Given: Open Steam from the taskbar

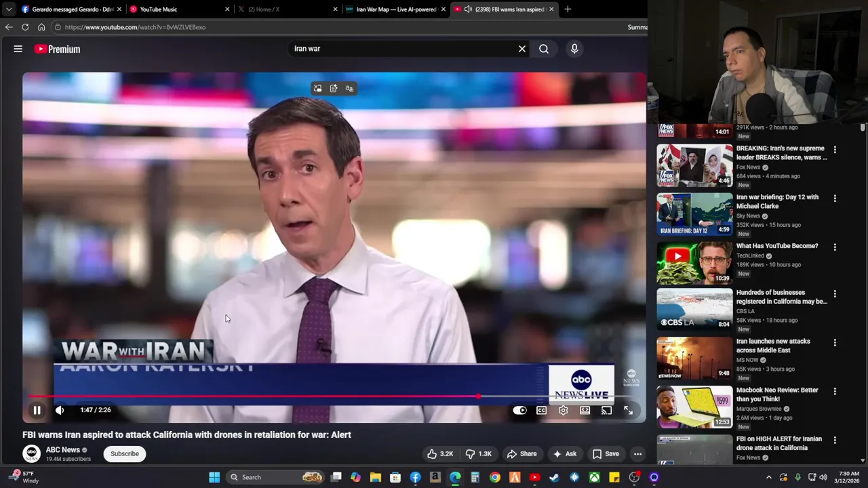Looking at the screenshot, I should click(x=554, y=477).
